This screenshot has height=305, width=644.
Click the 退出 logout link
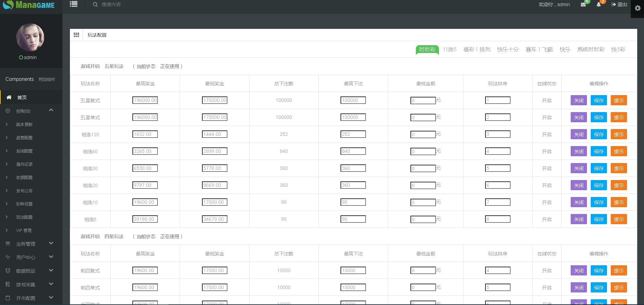[619, 4]
